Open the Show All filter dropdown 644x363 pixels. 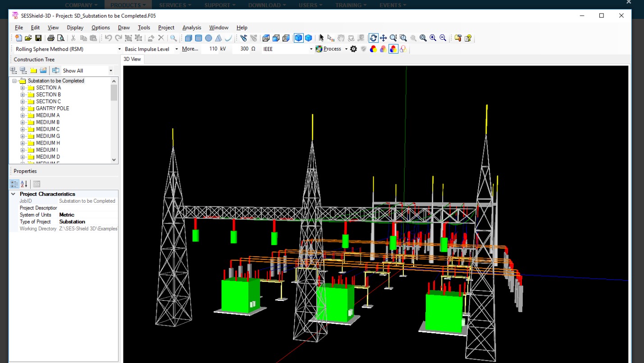click(x=111, y=71)
